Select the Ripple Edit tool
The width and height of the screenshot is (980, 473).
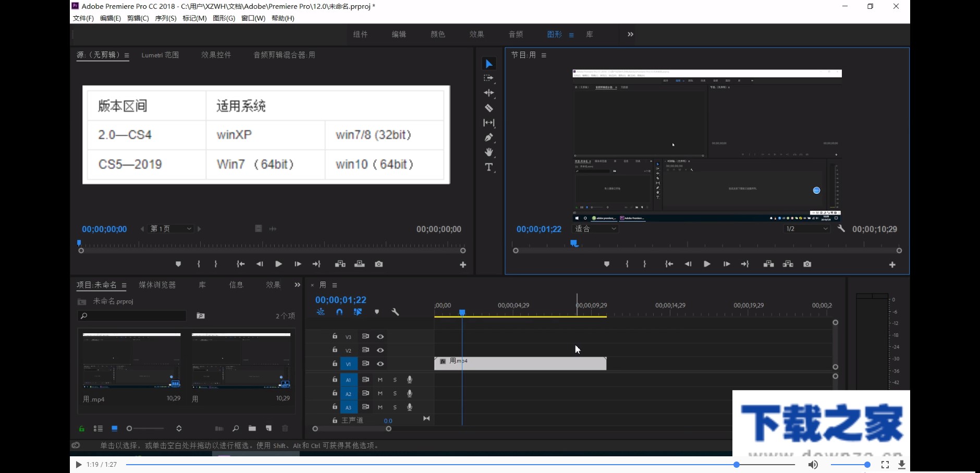click(x=488, y=93)
